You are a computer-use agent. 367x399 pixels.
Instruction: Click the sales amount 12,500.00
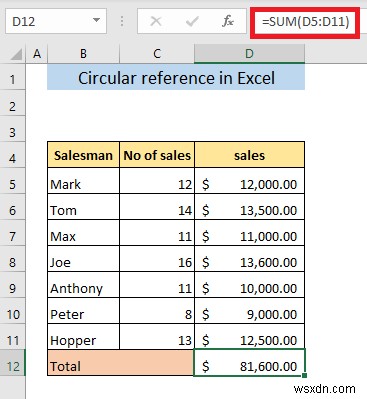(x=249, y=337)
